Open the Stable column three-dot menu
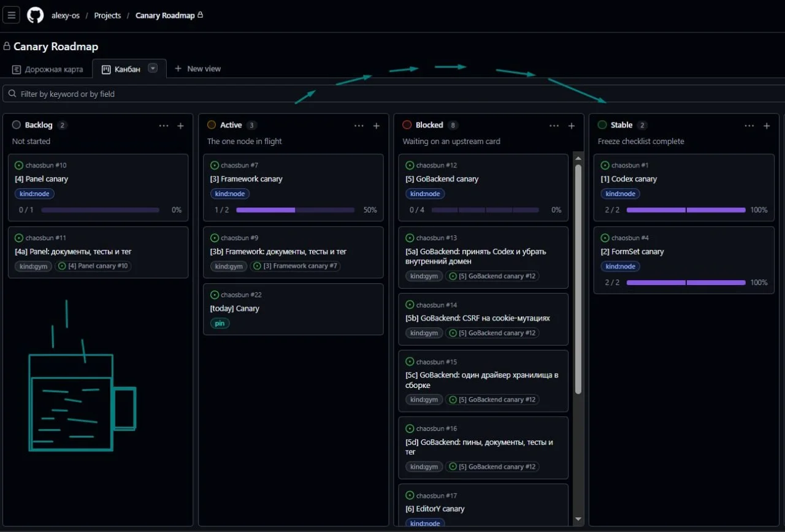This screenshot has height=532, width=785. click(749, 126)
